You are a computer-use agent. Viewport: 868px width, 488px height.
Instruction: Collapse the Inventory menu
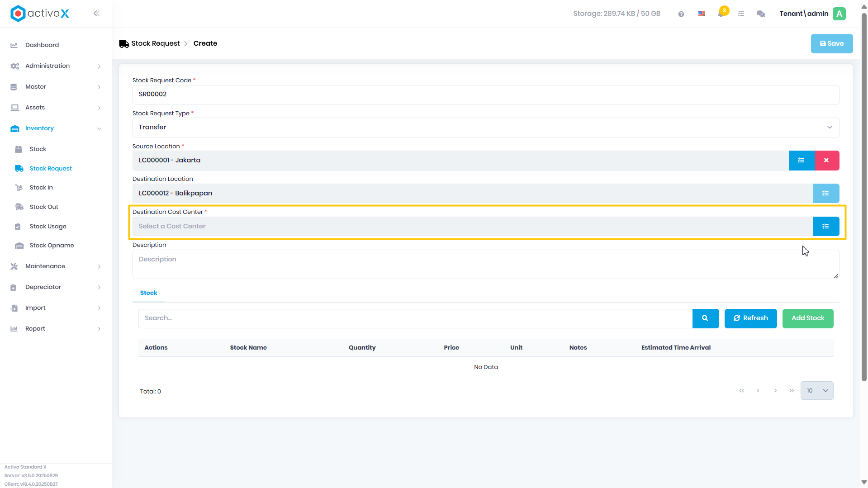pos(99,129)
